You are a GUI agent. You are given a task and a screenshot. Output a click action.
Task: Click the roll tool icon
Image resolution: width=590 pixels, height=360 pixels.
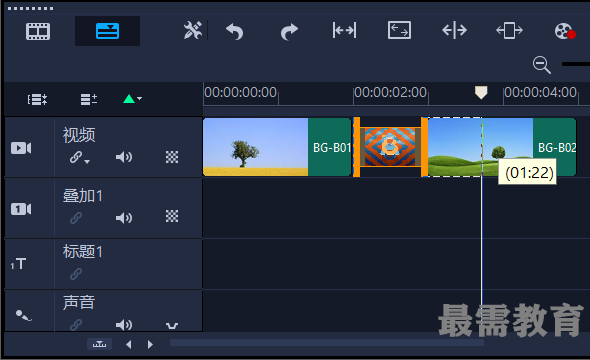pos(454,30)
